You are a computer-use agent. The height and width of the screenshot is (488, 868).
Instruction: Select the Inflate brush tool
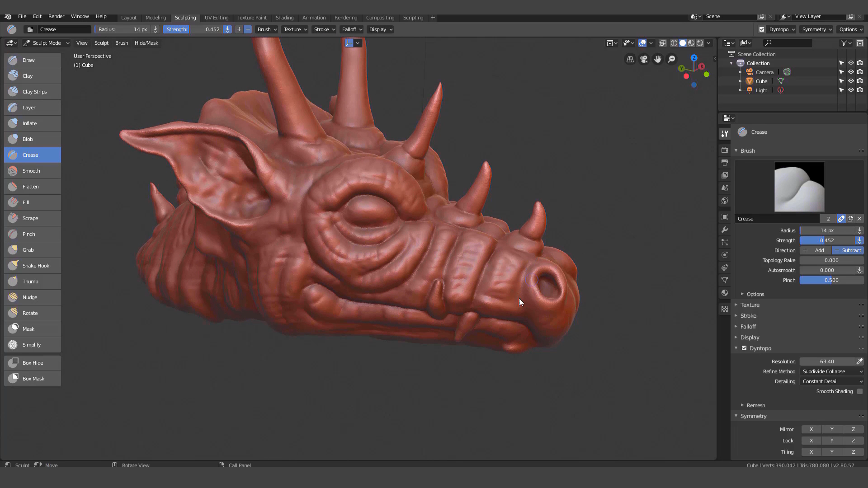coord(33,123)
